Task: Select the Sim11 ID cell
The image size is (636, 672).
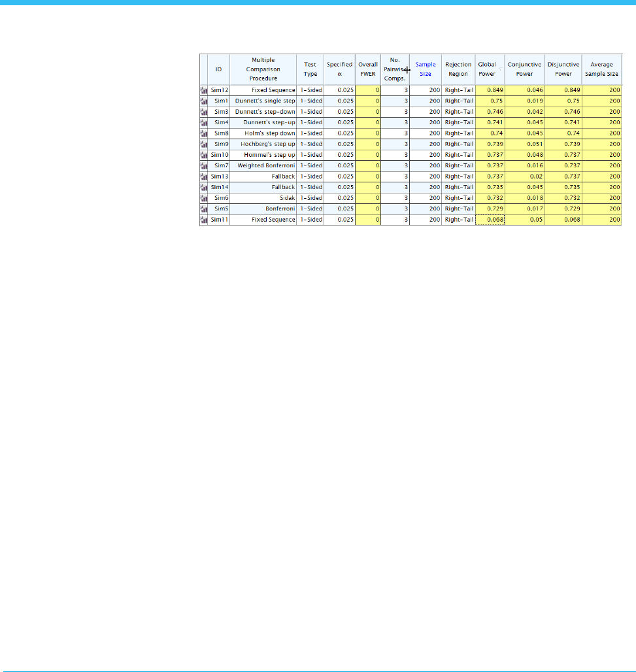Action: tap(218, 220)
